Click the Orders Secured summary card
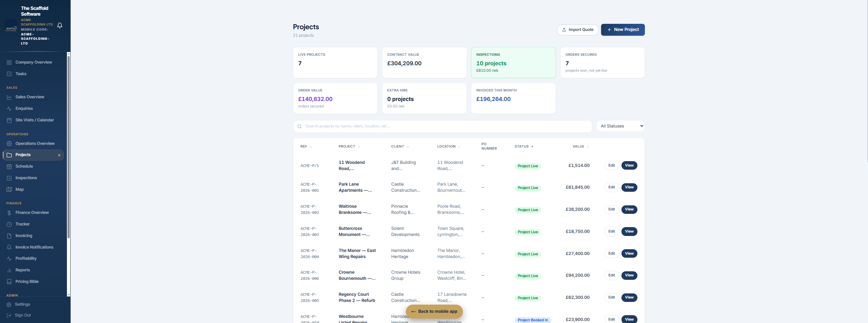868x323 pixels. pos(602,63)
